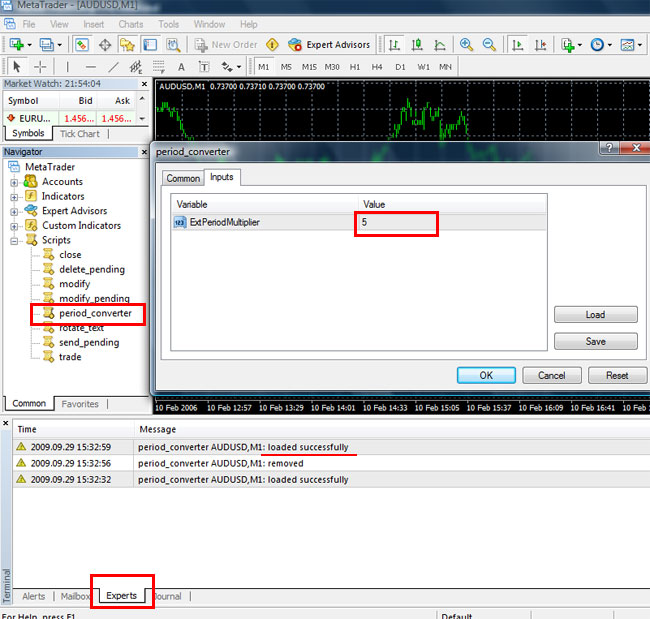
Task: Open the Periods clock dropdown
Action: click(601, 44)
